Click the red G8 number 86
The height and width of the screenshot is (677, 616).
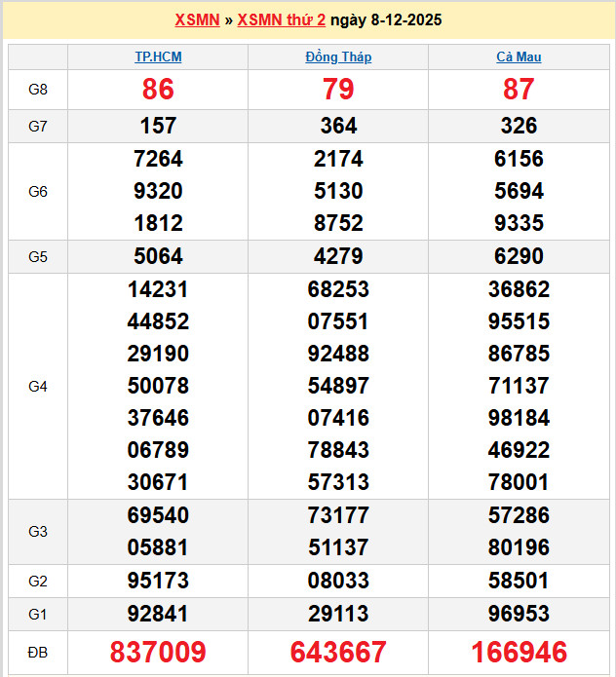[158, 90]
